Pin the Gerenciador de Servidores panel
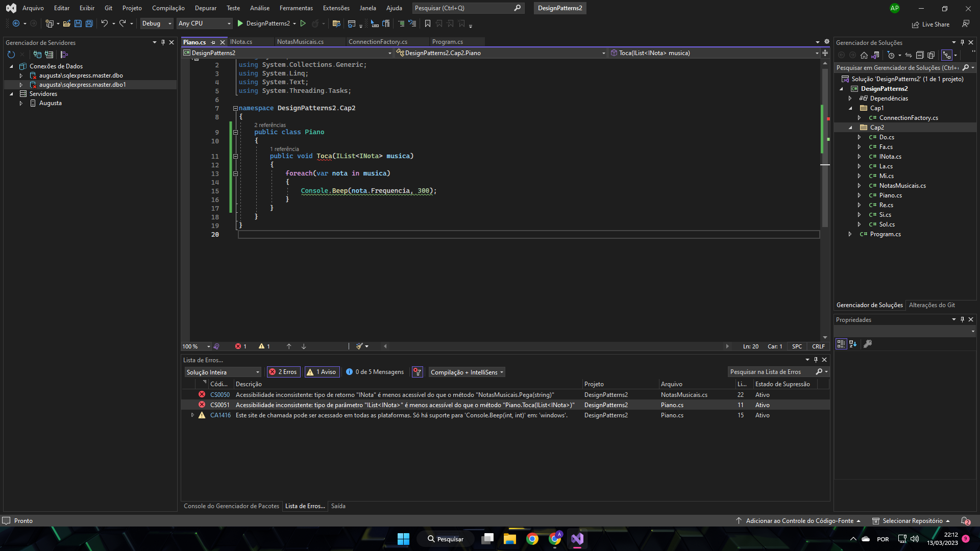Screen dimensions: 980x551 pos(163,42)
